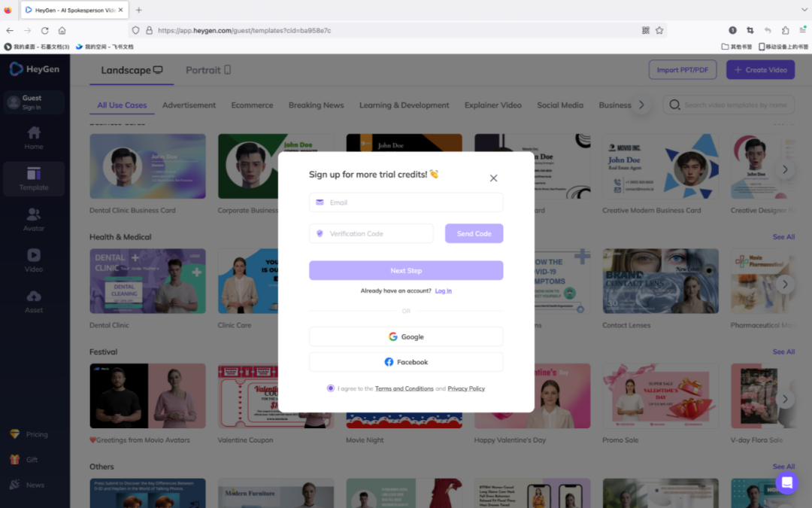Reload the browser page

45,31
